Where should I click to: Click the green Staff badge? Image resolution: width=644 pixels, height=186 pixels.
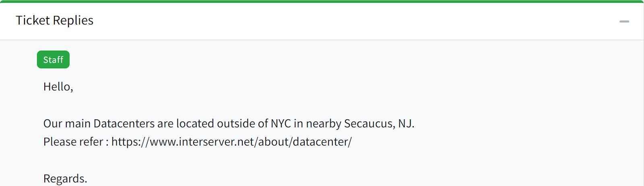53,60
